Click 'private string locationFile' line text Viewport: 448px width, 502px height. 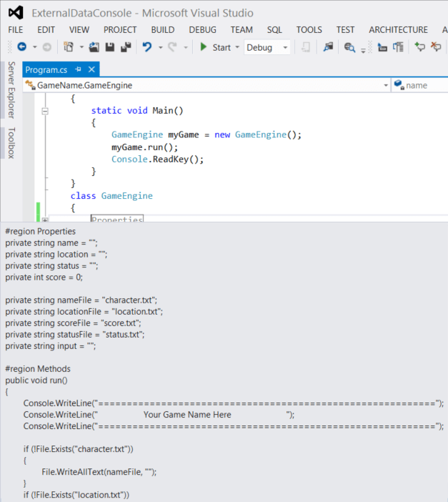84,312
